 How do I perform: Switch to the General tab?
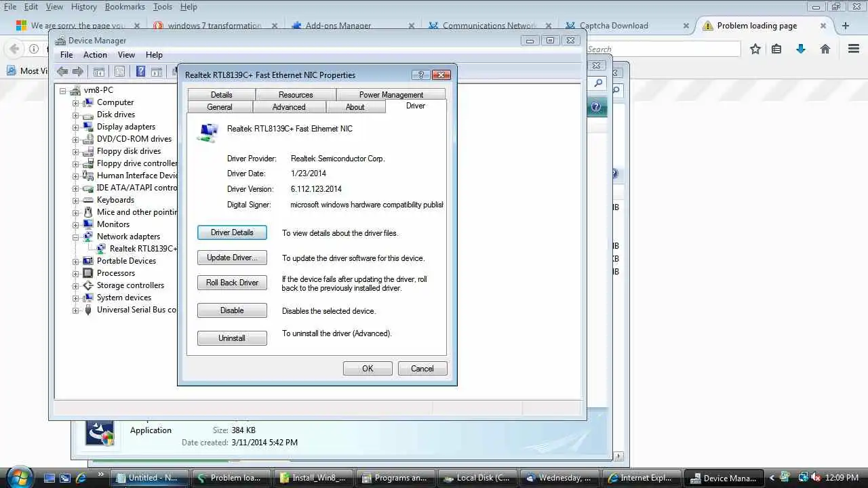point(220,107)
